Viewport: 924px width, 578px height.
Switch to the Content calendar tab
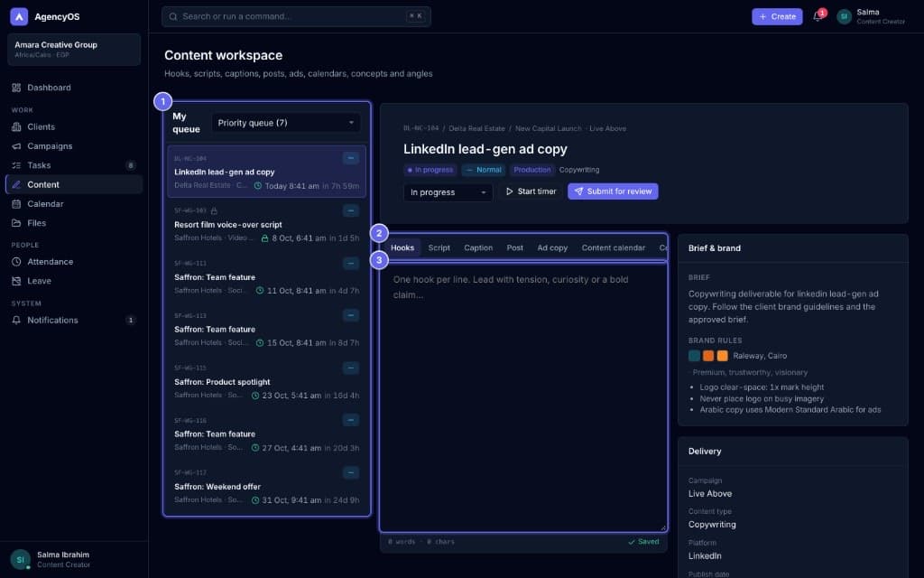(x=613, y=247)
